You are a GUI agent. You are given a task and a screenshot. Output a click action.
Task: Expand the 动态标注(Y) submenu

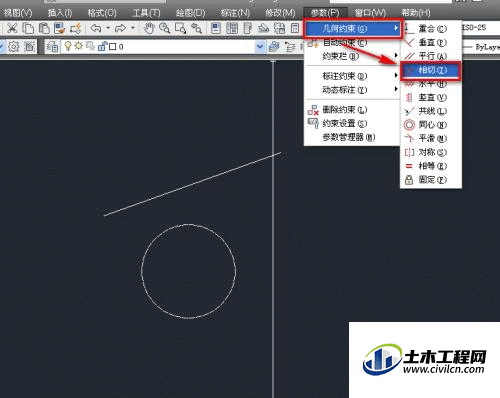coord(353,90)
